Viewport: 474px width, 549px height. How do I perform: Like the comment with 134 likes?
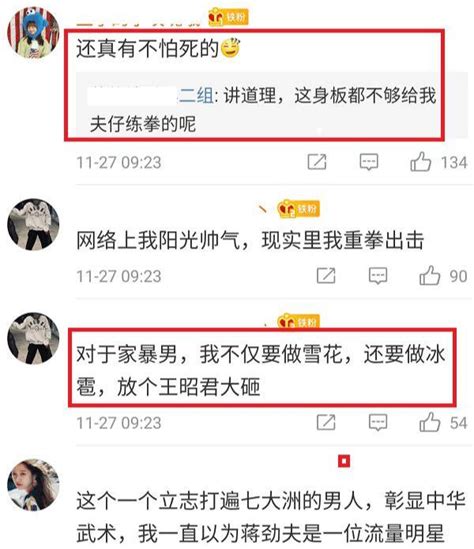pyautogui.click(x=420, y=162)
